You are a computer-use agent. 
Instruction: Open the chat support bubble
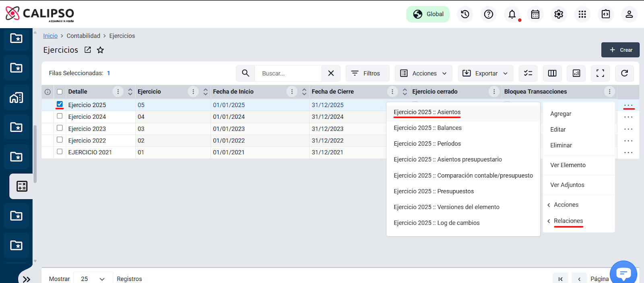(623, 273)
